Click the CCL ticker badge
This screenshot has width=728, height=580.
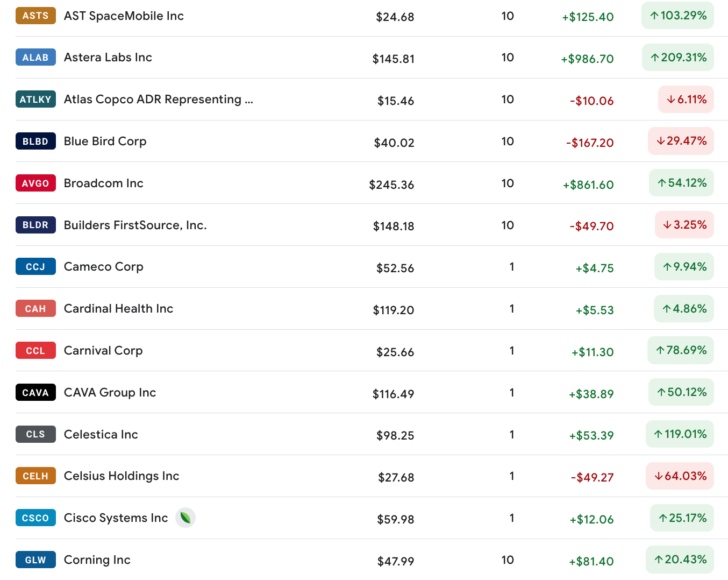[x=35, y=350]
